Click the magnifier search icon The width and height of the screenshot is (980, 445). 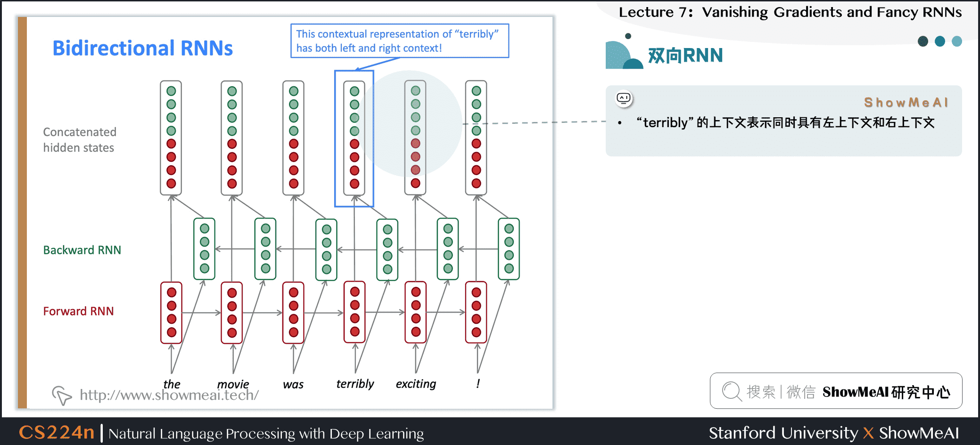[x=732, y=391]
